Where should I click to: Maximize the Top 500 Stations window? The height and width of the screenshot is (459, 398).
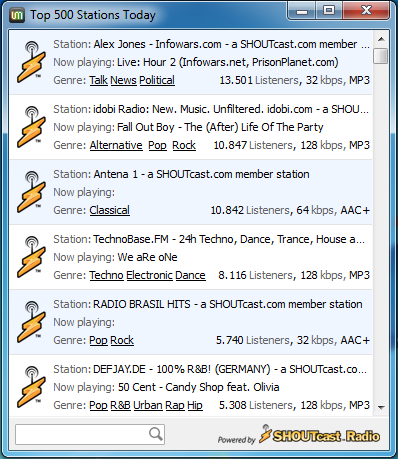tap(329, 11)
